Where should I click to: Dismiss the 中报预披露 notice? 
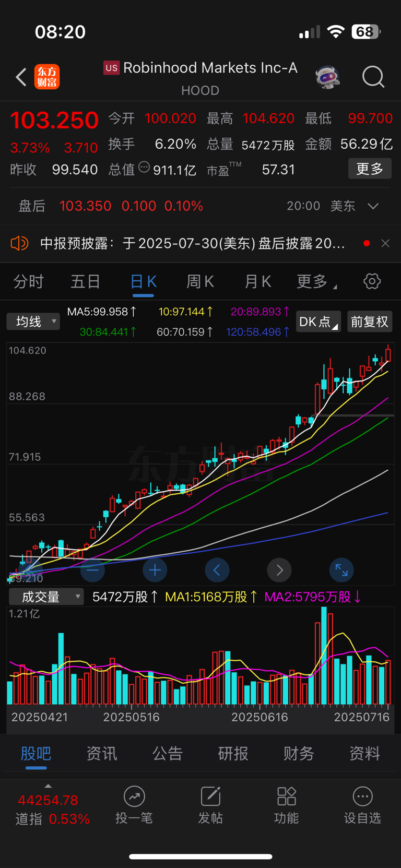click(385, 243)
